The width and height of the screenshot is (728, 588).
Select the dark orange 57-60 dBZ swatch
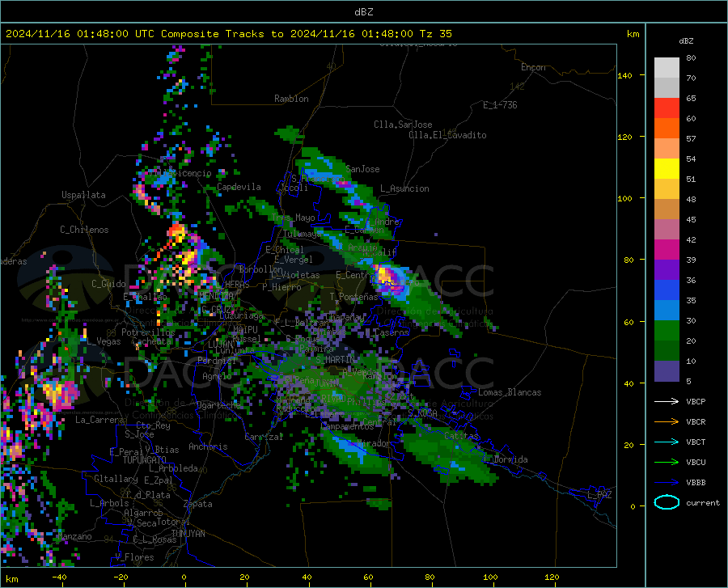667,129
